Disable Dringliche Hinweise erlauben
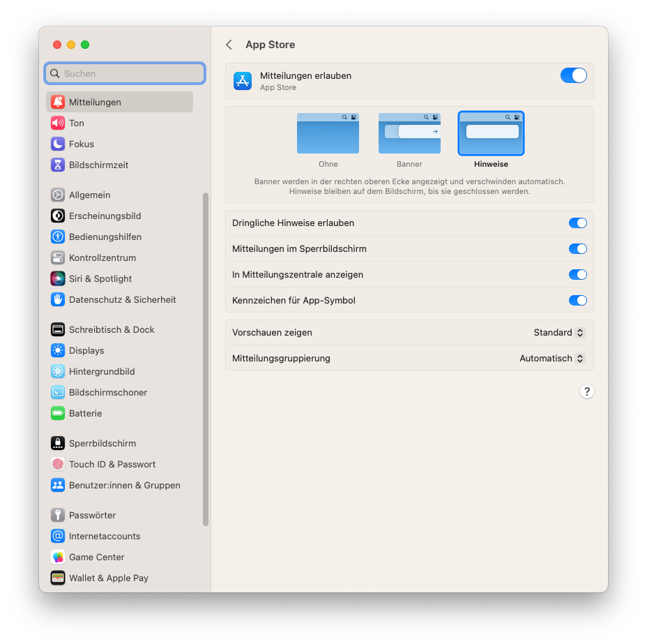The width and height of the screenshot is (647, 644). pyautogui.click(x=578, y=223)
